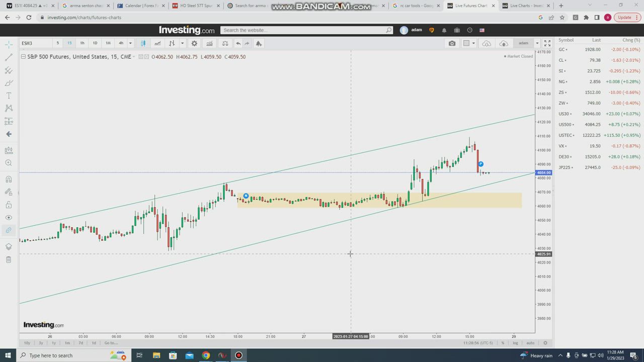This screenshot has width=644, height=362.
Task: Expand the time interval dropdown arrow
Action: pyautogui.click(x=130, y=43)
